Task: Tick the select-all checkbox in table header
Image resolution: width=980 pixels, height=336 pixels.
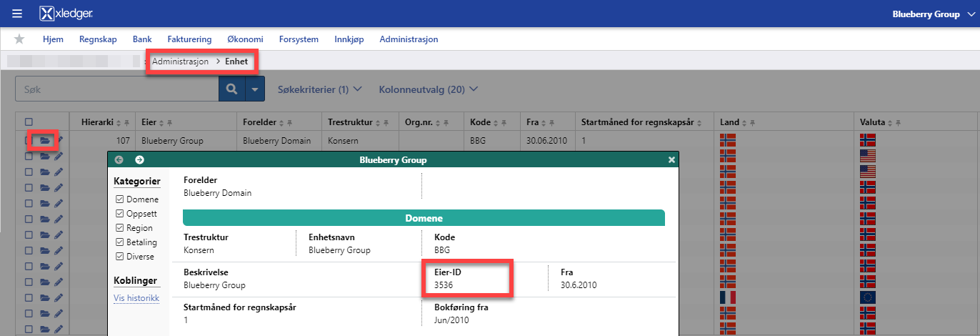Action: (29, 122)
